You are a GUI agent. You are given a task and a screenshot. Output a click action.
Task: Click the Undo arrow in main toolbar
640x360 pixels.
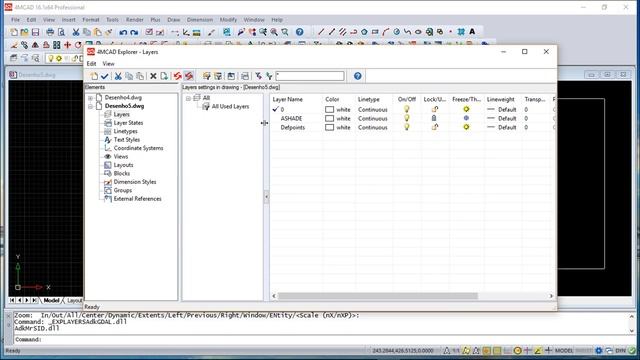[x=123, y=32]
